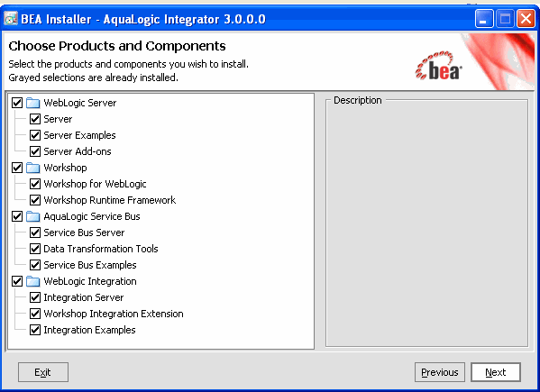Image resolution: width=540 pixels, height=392 pixels.
Task: Toggle the Service Bus Examples checkbox
Action: pyautogui.click(x=35, y=265)
